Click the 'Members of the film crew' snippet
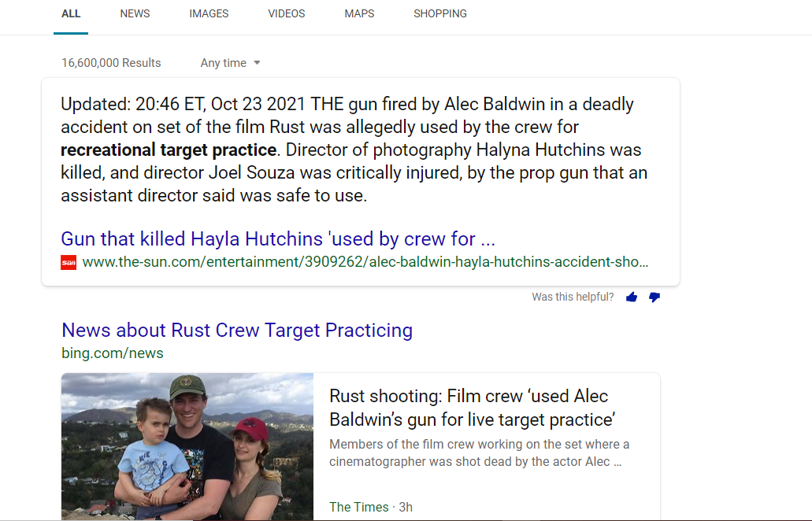 click(x=480, y=453)
